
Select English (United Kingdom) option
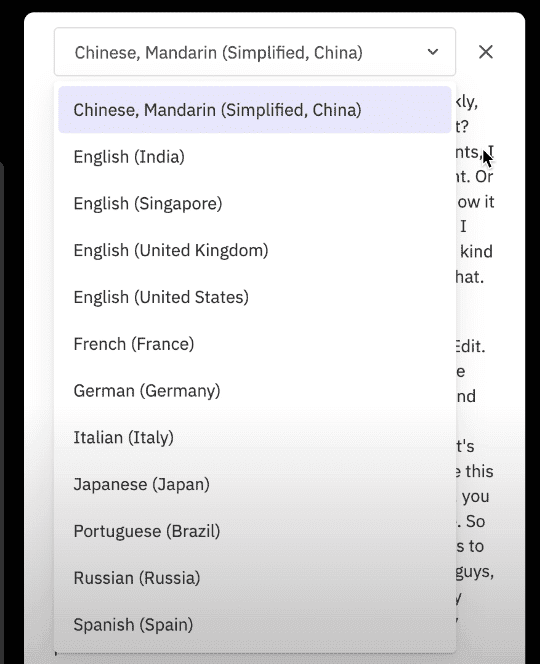tap(255, 250)
